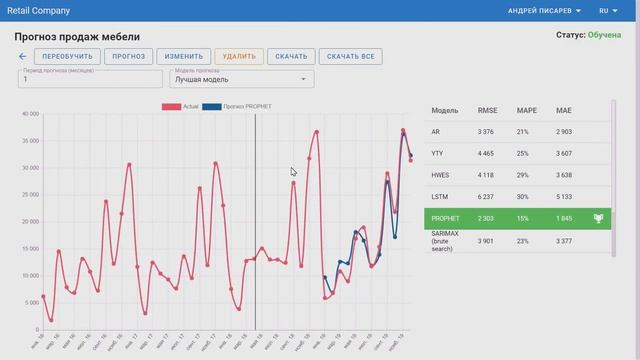Viewport: 640px width, 360px height.
Task: Select the LSTM model row
Action: coord(518,197)
